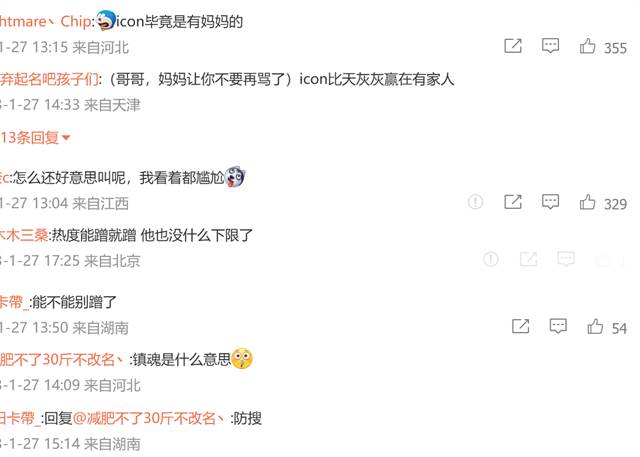Screen dimensions: 640x457
Task: Report the 17:25 北京 reply
Action: 491,259
